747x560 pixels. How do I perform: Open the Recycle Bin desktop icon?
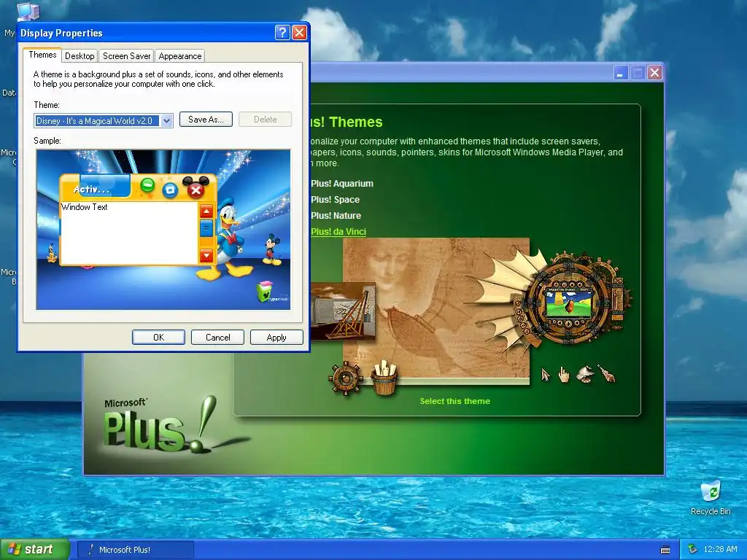pyautogui.click(x=711, y=498)
